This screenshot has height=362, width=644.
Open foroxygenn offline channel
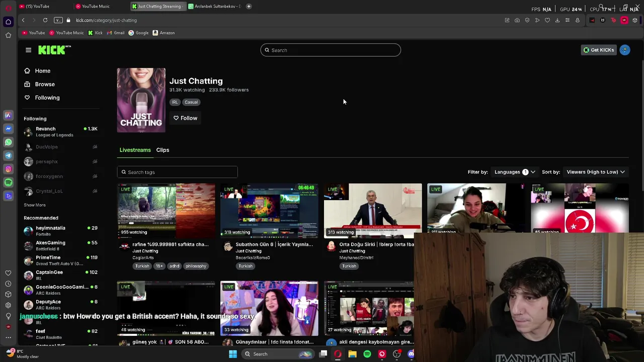click(x=60, y=176)
